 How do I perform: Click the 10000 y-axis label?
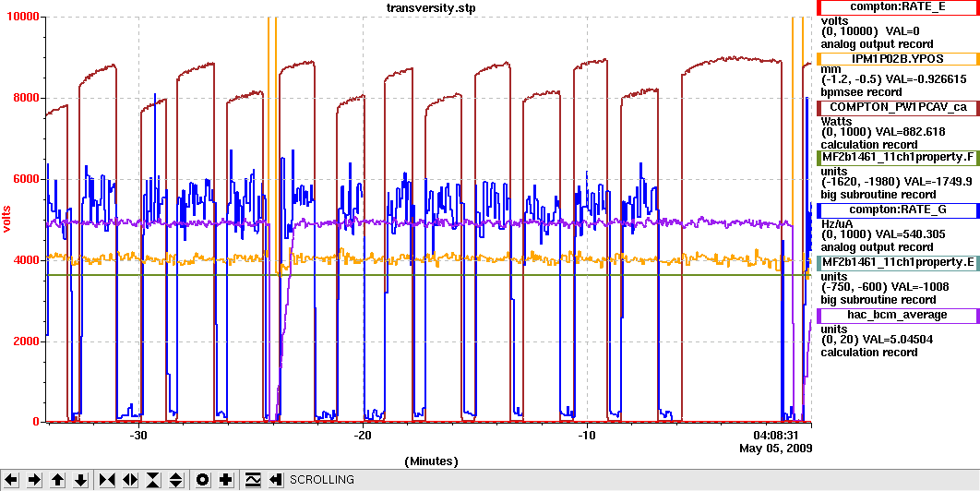(x=24, y=17)
